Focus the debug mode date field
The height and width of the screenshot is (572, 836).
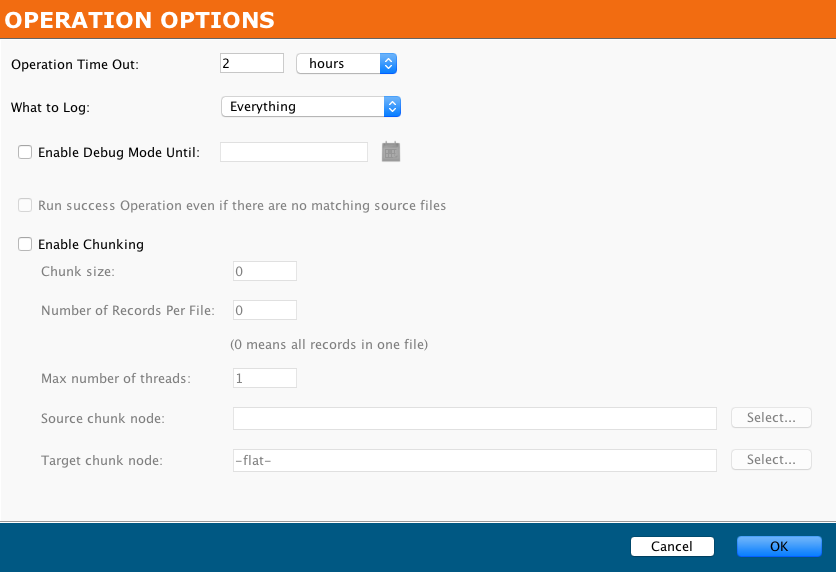(294, 152)
